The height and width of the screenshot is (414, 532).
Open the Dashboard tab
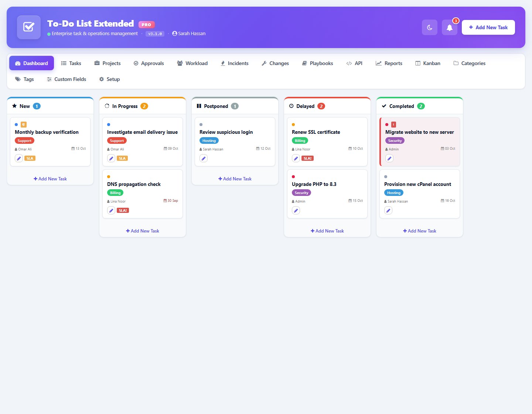pos(31,63)
